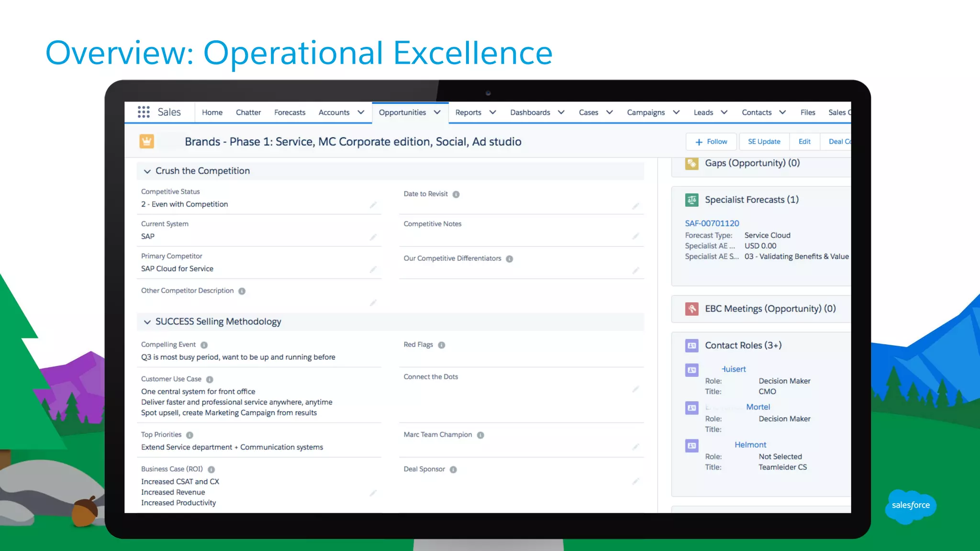The height and width of the screenshot is (551, 980).
Task: Switch to the Chatter tab
Action: coord(248,112)
